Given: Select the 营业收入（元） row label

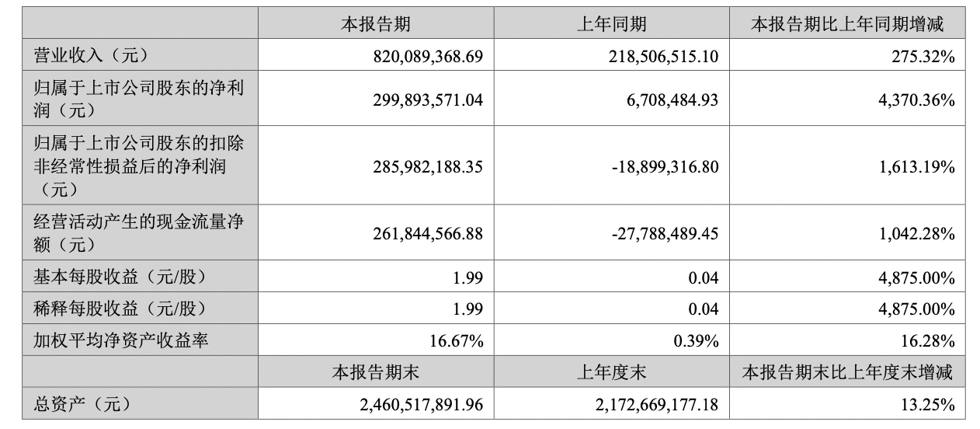Looking at the screenshot, I should [92, 55].
